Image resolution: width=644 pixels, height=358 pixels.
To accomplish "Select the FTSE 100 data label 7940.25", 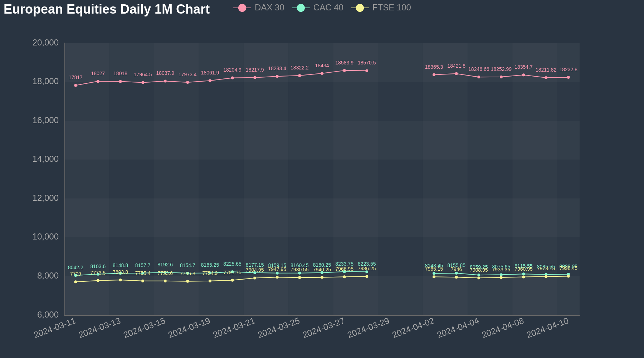I will point(322,270).
